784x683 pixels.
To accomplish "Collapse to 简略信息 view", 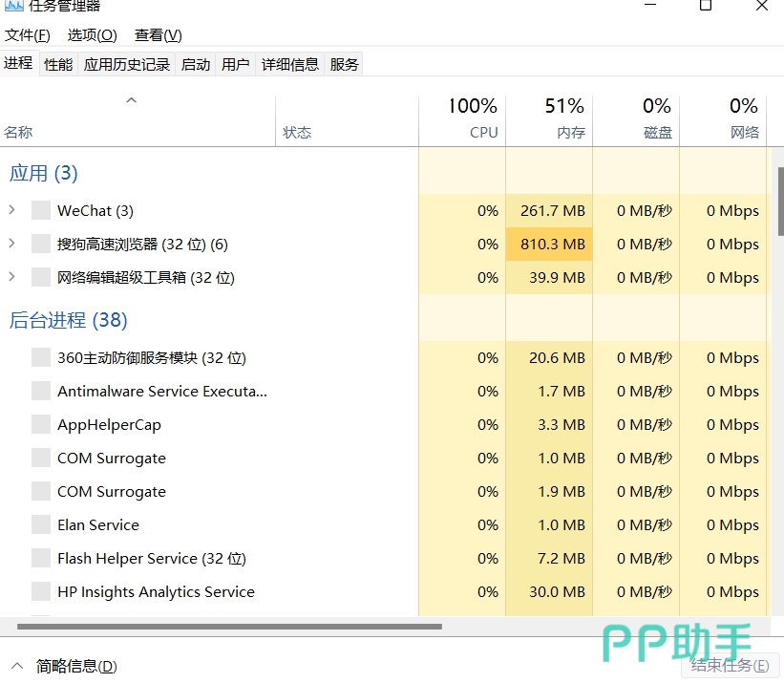I will (64, 666).
